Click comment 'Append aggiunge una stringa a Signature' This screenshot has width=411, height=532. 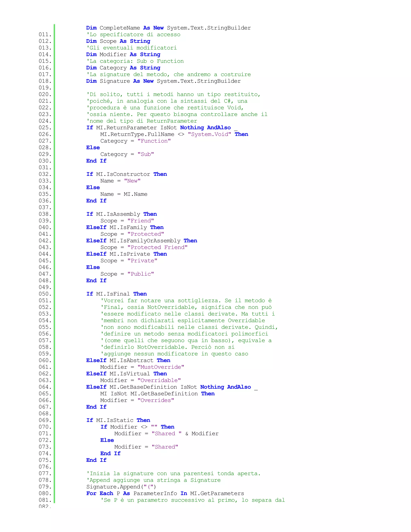(x=153, y=480)
